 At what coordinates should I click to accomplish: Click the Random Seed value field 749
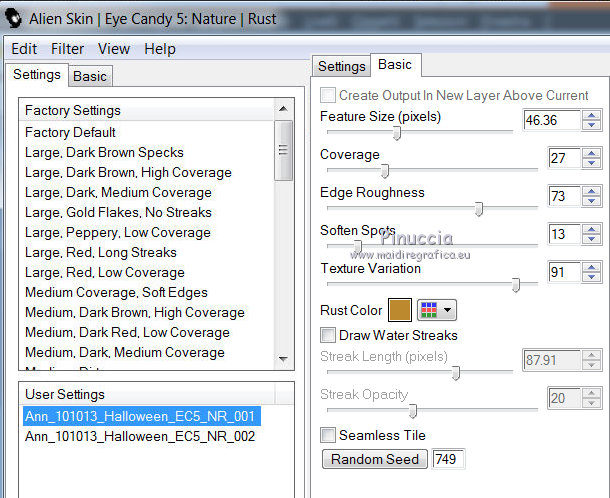point(448,459)
